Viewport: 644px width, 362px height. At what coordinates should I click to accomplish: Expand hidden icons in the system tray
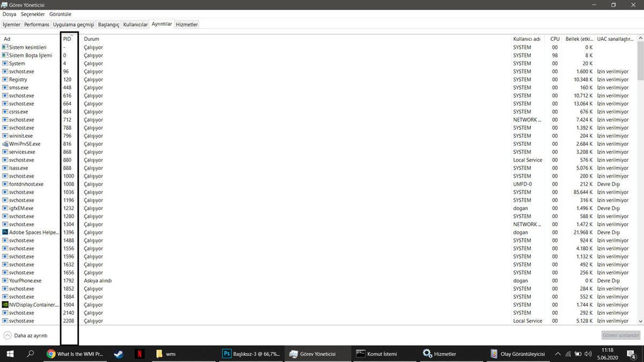[x=557, y=354]
